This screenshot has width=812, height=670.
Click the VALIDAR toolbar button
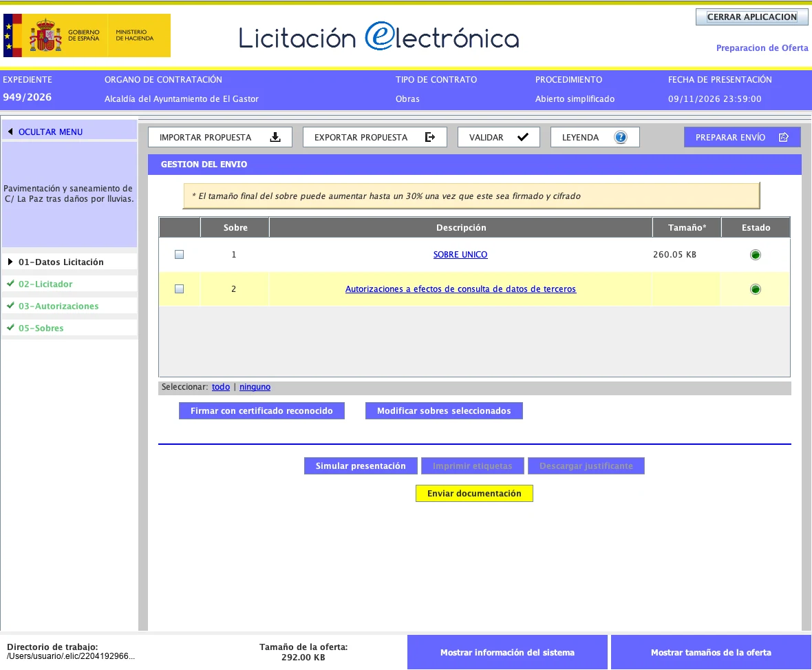click(499, 137)
